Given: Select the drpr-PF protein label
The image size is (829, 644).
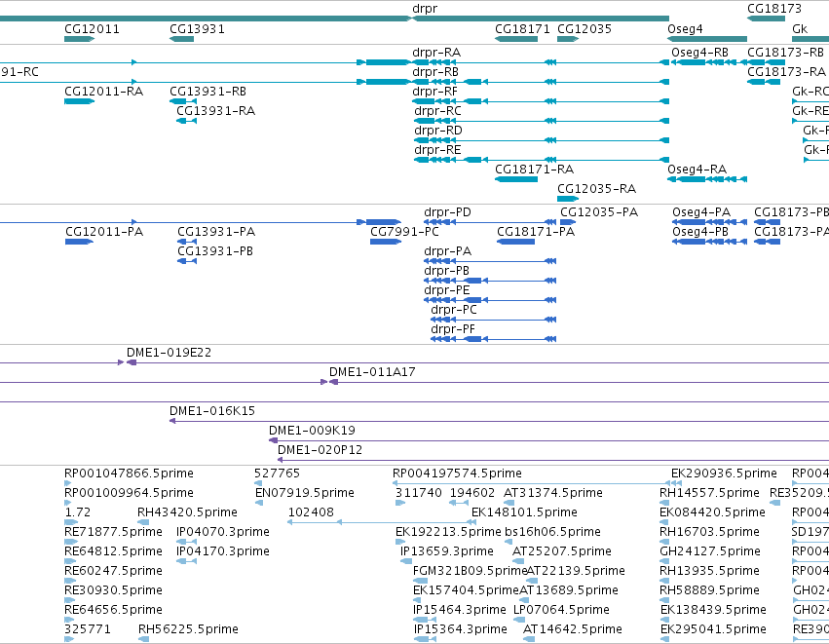Looking at the screenshot, I should pyautogui.click(x=453, y=330).
